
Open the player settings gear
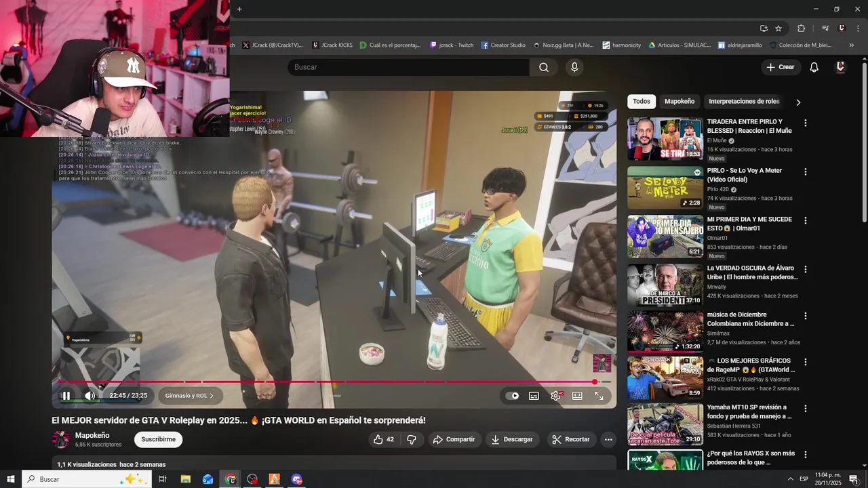pos(555,396)
